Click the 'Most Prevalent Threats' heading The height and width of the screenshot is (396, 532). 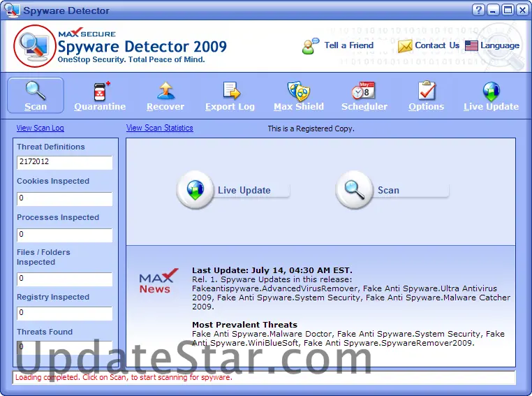click(x=244, y=325)
